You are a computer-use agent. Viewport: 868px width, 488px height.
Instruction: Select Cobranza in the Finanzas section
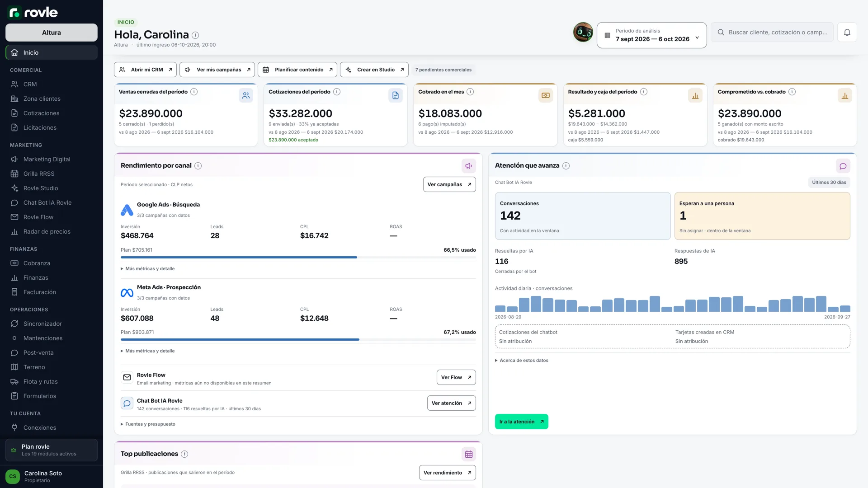pos(52,263)
